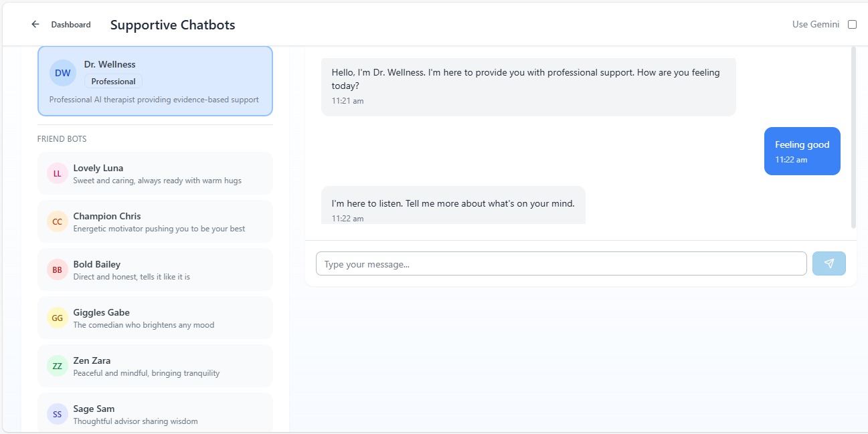Select the Lovely Luna chatbot name

[98, 168]
